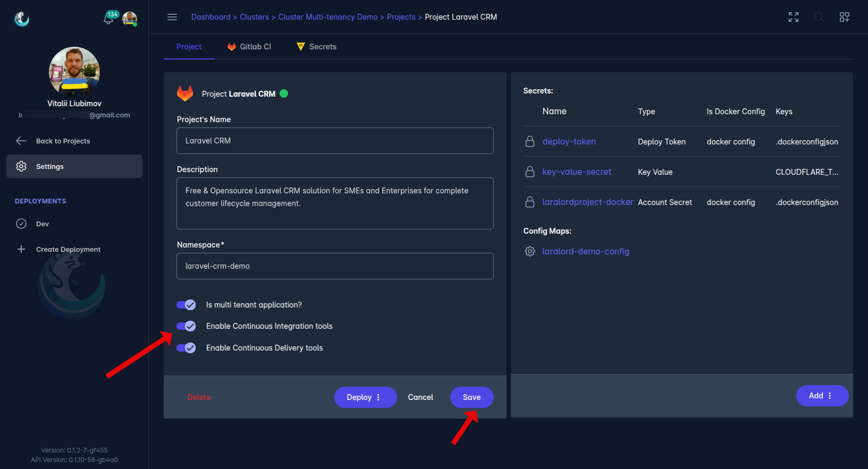Click the green project status indicator
Image resolution: width=868 pixels, height=469 pixels.
(x=284, y=93)
